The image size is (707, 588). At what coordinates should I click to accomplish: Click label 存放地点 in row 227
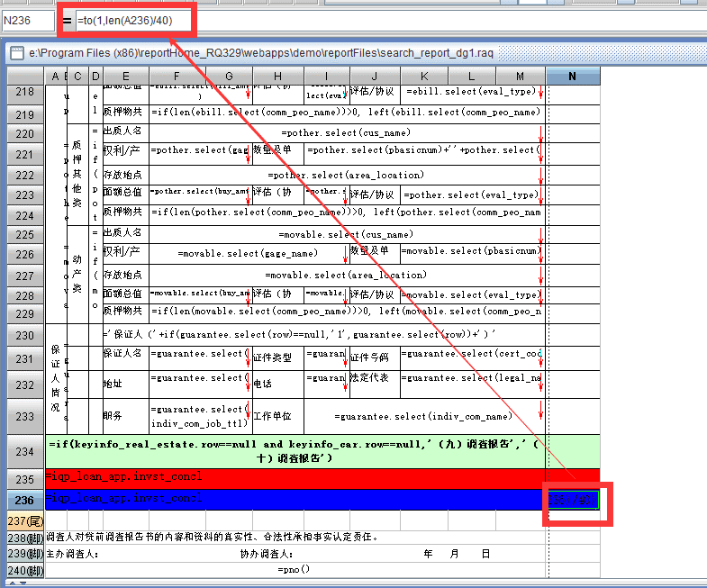point(122,275)
